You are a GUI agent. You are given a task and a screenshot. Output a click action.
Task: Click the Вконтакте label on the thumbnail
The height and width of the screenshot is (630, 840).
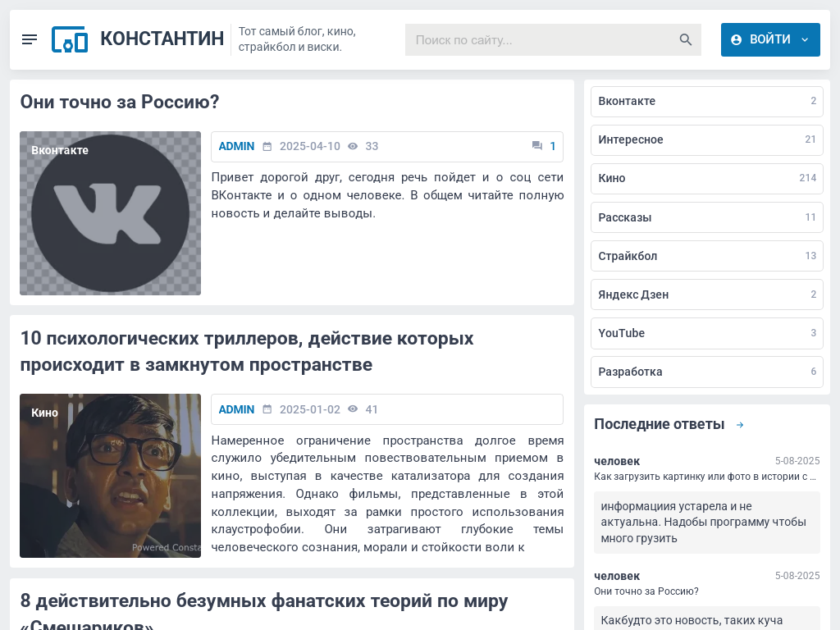(x=59, y=151)
